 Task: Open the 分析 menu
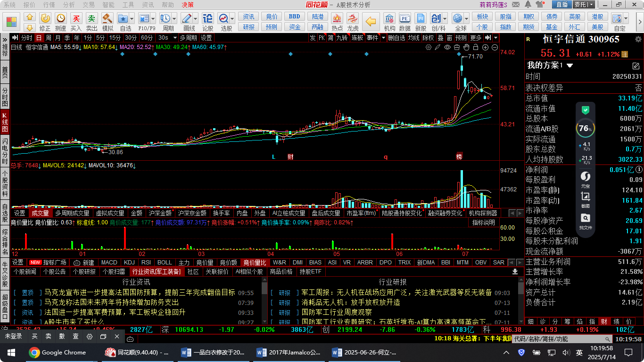pyautogui.click(x=69, y=5)
